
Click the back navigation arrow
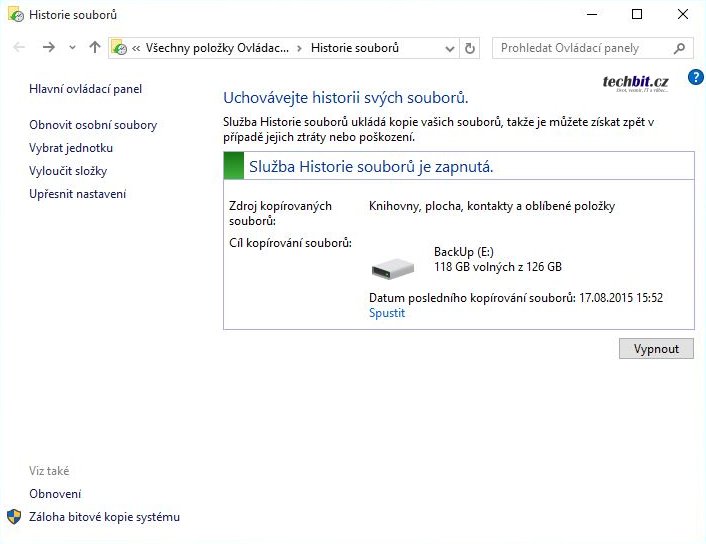point(19,48)
